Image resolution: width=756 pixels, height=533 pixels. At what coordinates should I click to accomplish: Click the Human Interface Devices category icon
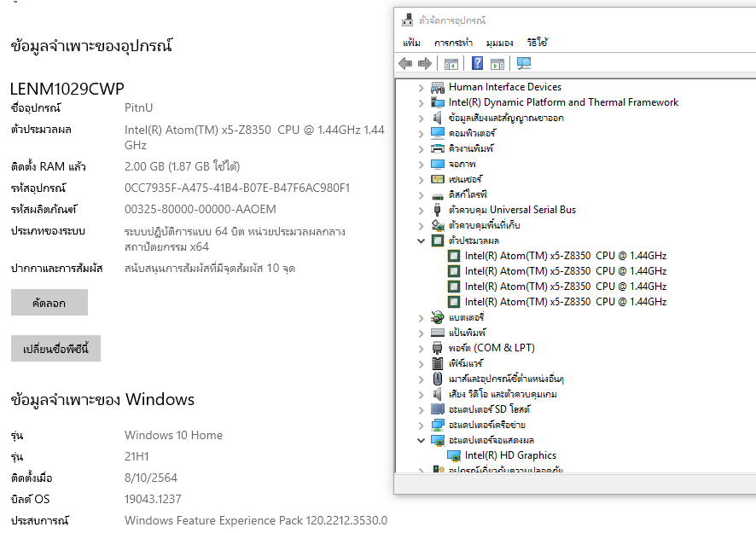coord(438,87)
